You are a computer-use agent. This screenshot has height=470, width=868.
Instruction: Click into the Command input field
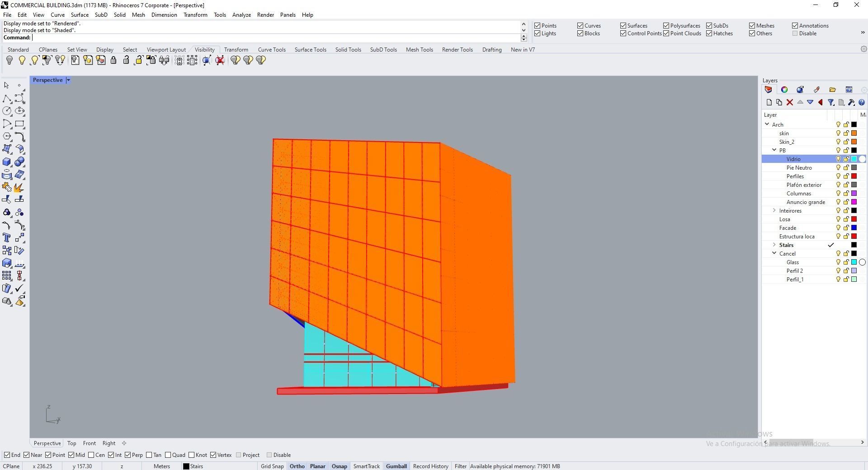click(276, 38)
